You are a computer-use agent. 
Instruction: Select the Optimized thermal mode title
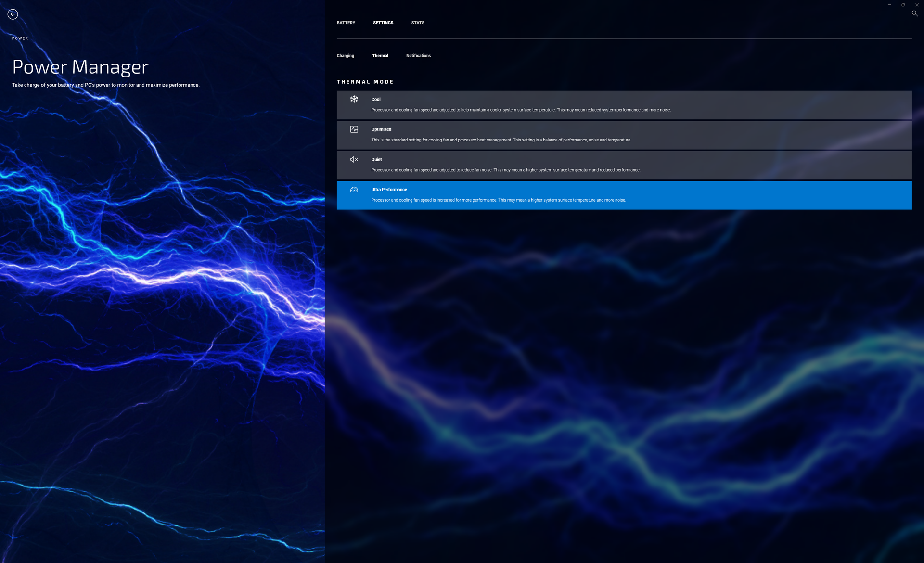coord(381,129)
